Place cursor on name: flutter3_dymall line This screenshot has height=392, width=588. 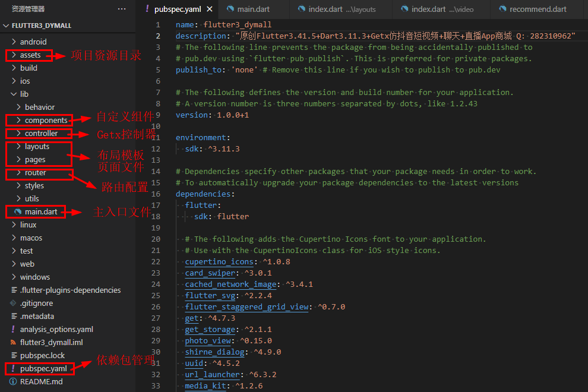223,25
